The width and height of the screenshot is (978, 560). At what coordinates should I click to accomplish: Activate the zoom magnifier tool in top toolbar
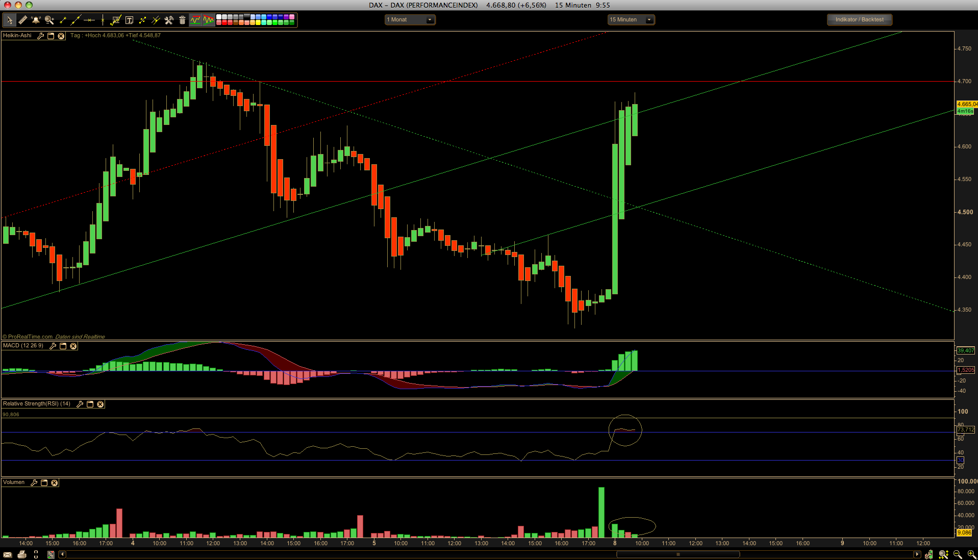pos(49,20)
